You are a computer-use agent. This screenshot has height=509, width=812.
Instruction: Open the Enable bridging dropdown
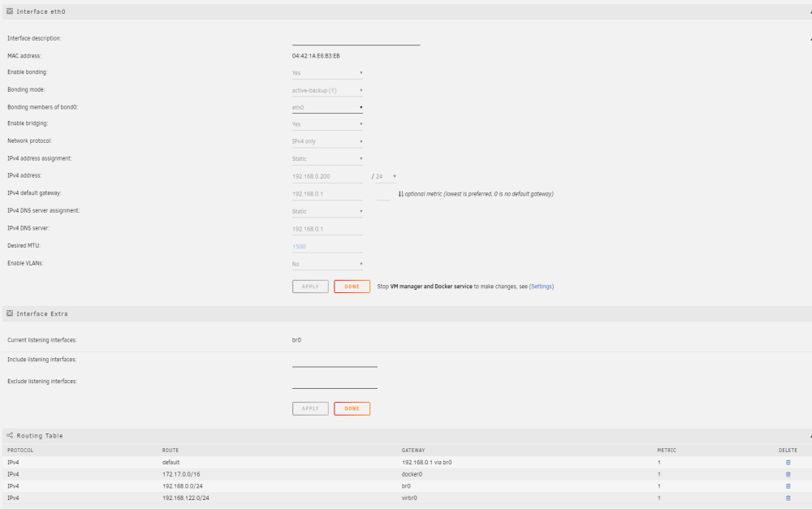[327, 124]
